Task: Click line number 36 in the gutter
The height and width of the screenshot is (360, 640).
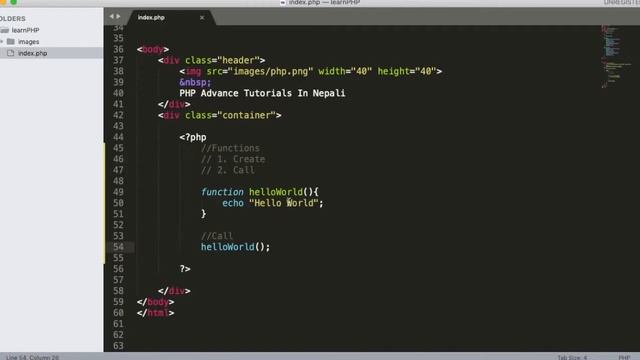Action: pyautogui.click(x=118, y=49)
